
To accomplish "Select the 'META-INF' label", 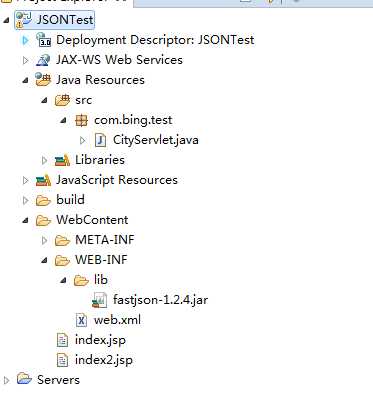I will [105, 240].
